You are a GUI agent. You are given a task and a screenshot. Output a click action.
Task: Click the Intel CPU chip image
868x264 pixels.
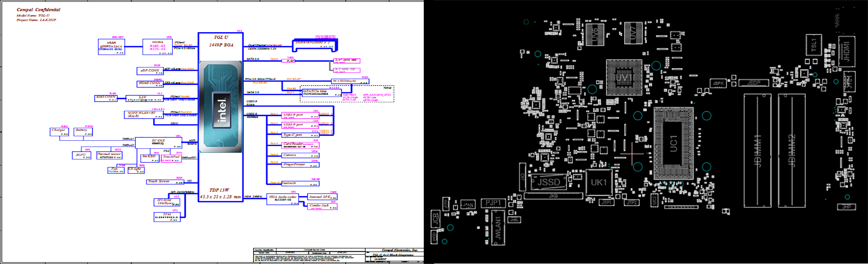221,107
